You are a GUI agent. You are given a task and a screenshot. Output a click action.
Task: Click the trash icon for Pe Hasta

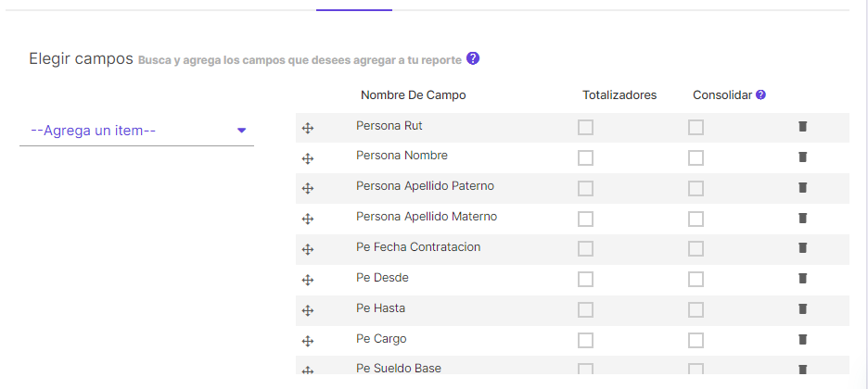pyautogui.click(x=802, y=308)
